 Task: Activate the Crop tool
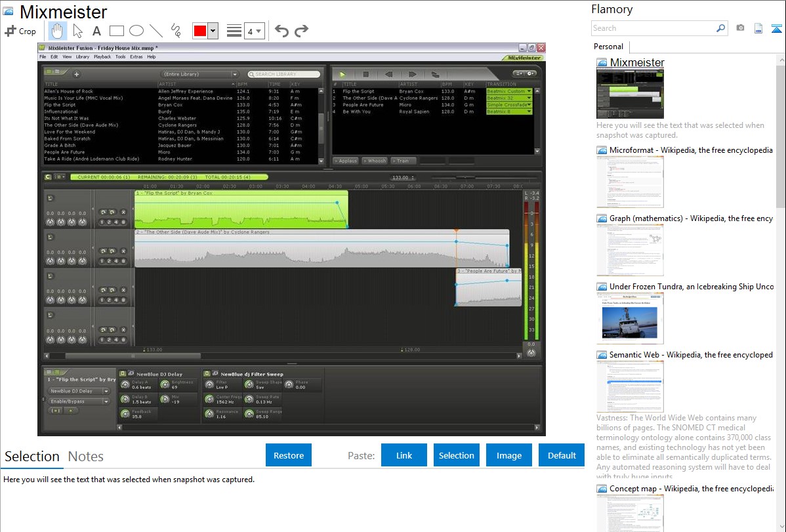click(x=20, y=31)
